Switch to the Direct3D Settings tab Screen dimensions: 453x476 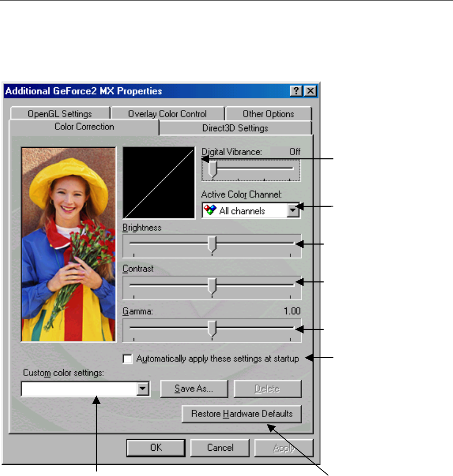235,128
